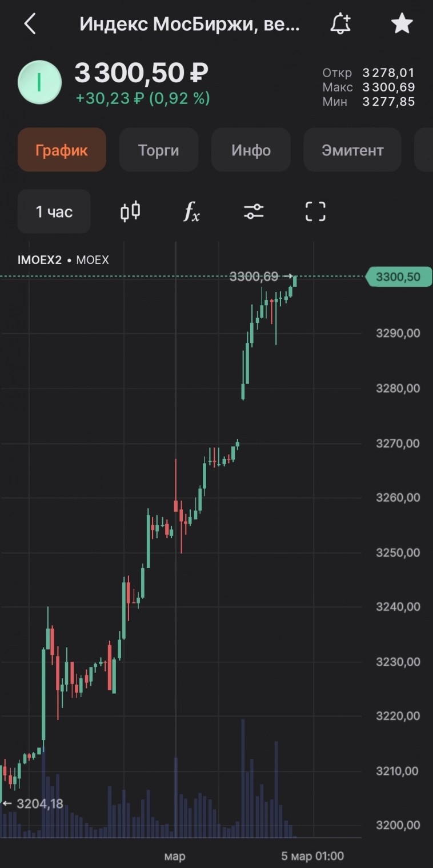Image resolution: width=433 pixels, height=868 pixels.
Task: Tap the IMOEX2 • MOEX ticker label
Action: (63, 260)
